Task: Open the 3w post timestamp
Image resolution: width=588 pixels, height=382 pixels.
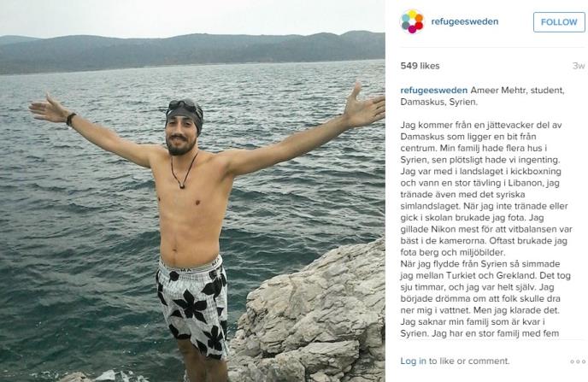Action: [579, 66]
